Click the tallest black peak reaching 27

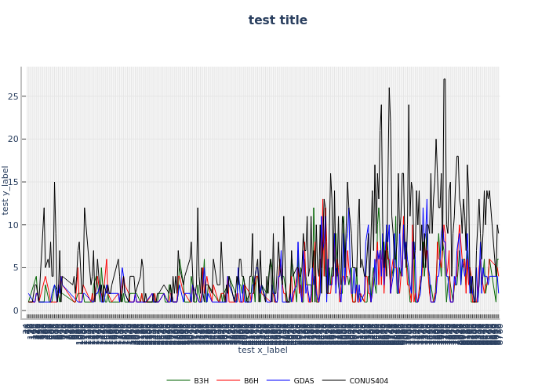coord(444,80)
